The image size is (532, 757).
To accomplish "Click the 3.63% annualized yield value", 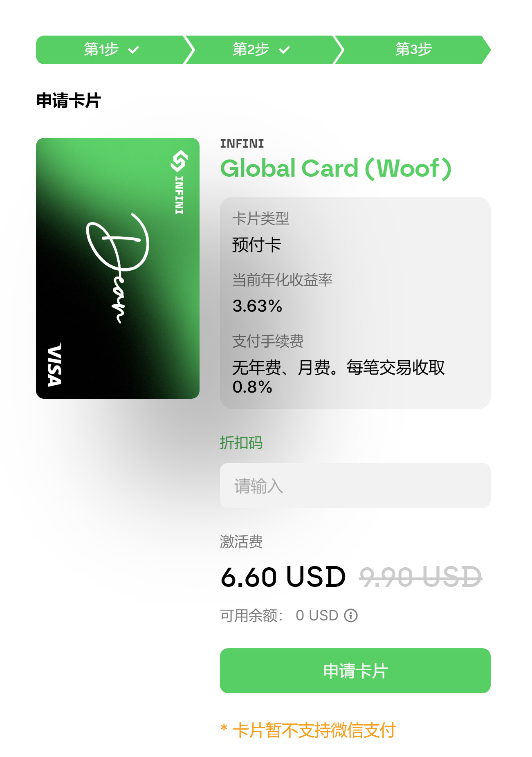I will 257,306.
